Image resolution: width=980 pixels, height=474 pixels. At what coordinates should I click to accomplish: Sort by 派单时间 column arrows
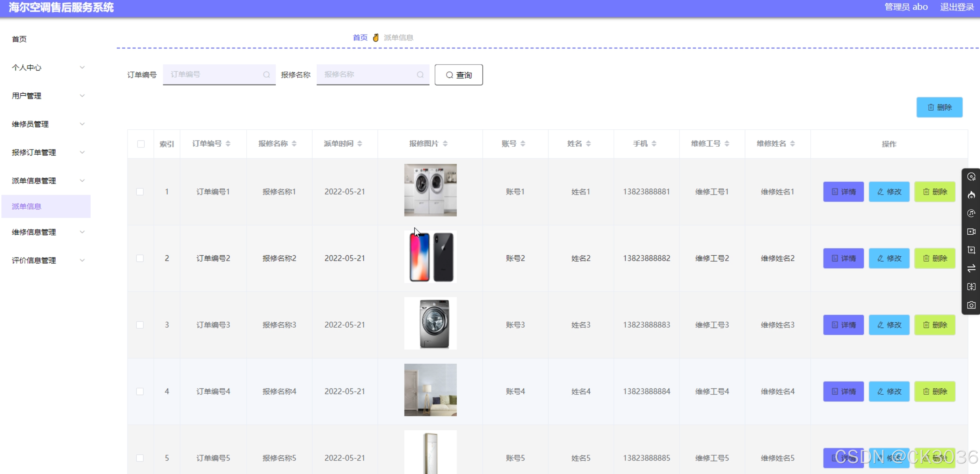(x=360, y=144)
